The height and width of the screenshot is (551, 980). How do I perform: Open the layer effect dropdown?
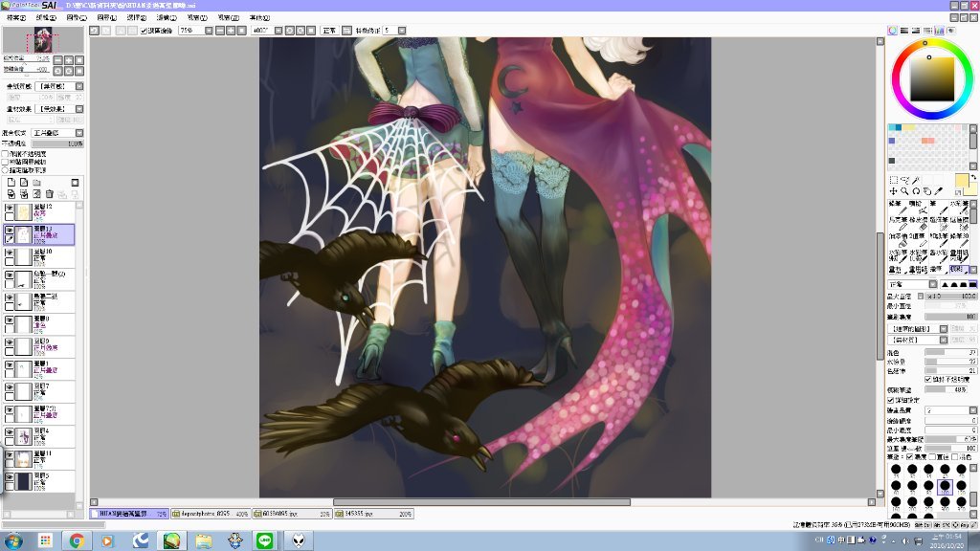79,109
